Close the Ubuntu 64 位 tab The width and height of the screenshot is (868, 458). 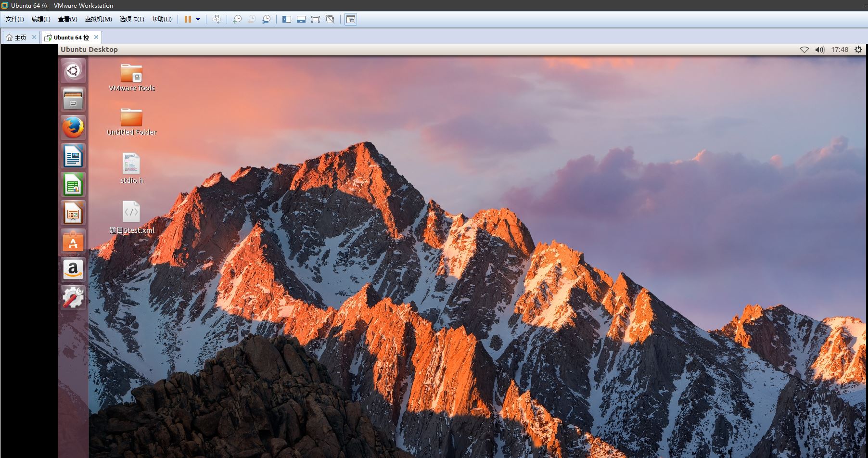[x=96, y=37]
